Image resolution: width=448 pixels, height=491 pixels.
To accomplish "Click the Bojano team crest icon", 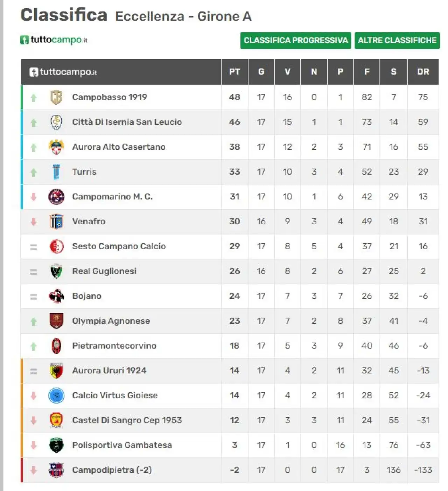I will click(56, 296).
